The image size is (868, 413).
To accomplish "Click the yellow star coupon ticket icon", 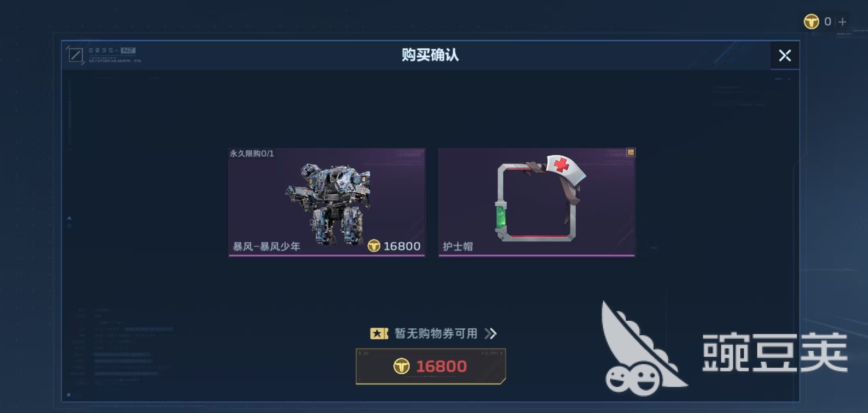I will [379, 333].
